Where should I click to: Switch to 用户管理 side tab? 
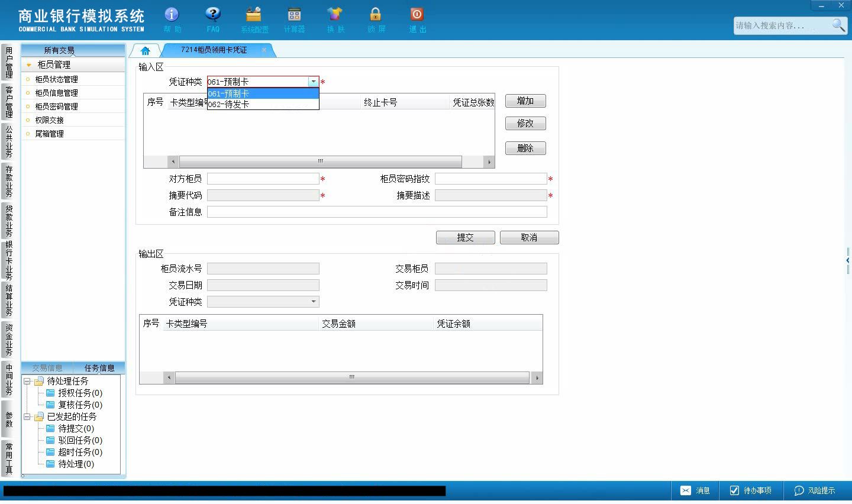click(9, 63)
